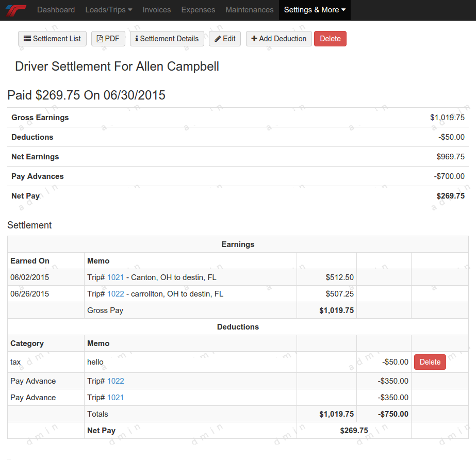Export settlement as PDF
The width and height of the screenshot is (476, 460).
coord(108,39)
